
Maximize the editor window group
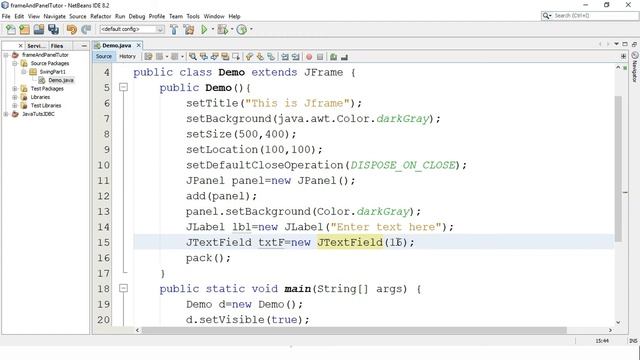(625, 44)
